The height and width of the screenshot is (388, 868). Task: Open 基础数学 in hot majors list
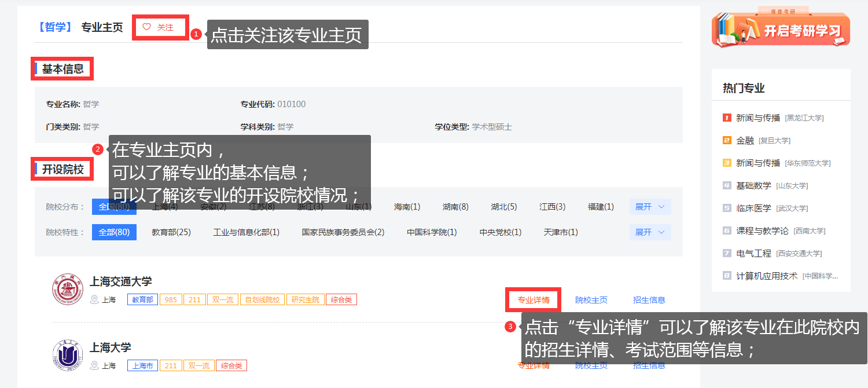753,185
